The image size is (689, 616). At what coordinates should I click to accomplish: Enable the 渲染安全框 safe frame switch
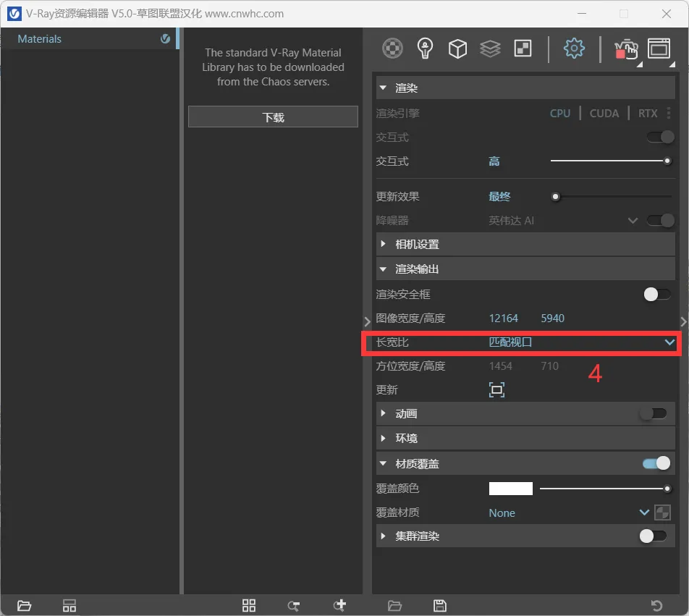tap(657, 295)
